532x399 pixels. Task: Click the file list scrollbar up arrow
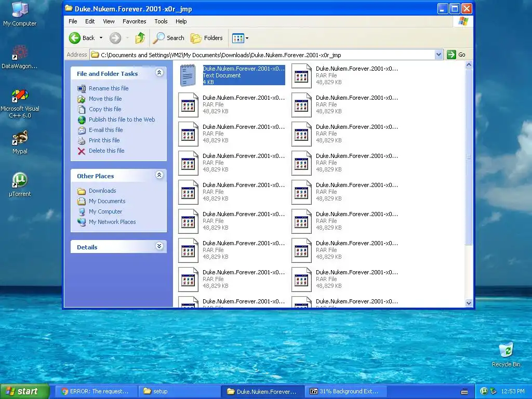click(469, 64)
